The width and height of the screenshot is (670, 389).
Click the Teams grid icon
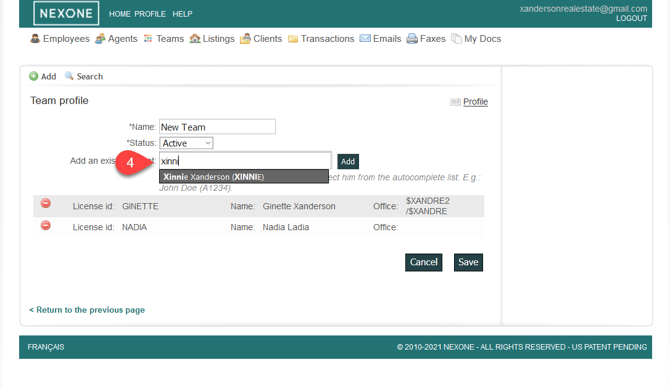point(148,38)
